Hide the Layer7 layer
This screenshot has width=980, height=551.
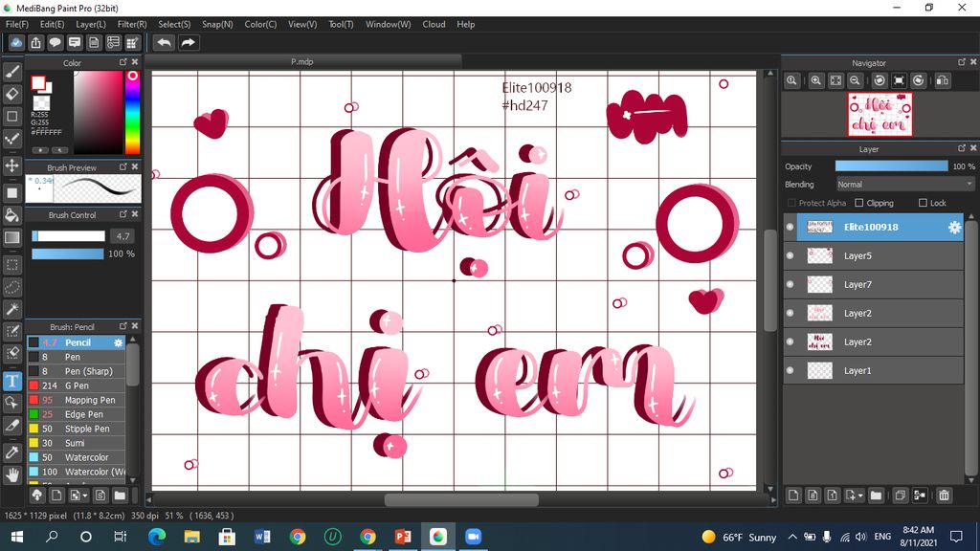click(790, 284)
